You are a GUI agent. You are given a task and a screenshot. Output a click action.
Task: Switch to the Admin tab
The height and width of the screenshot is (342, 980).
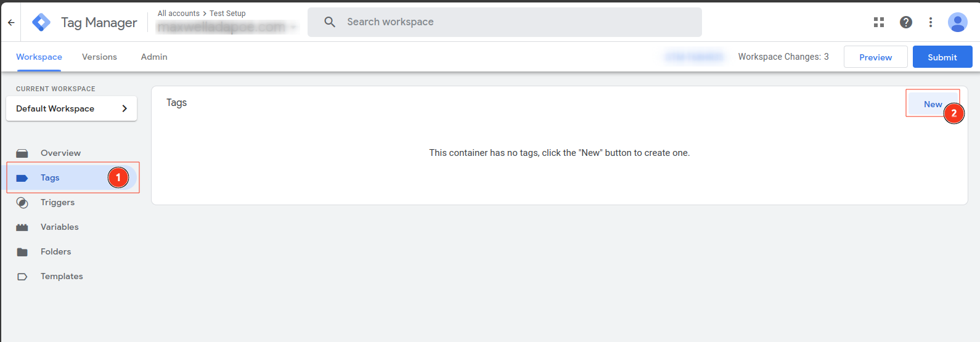154,57
